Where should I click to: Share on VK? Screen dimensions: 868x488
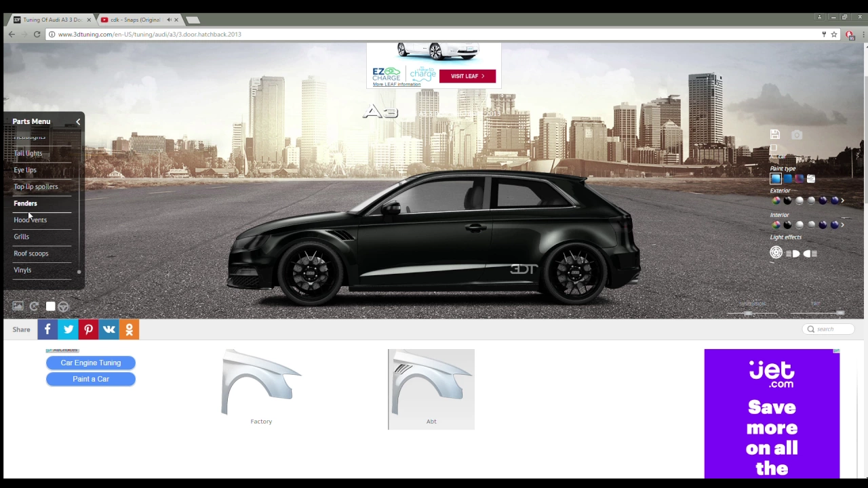pyautogui.click(x=108, y=329)
